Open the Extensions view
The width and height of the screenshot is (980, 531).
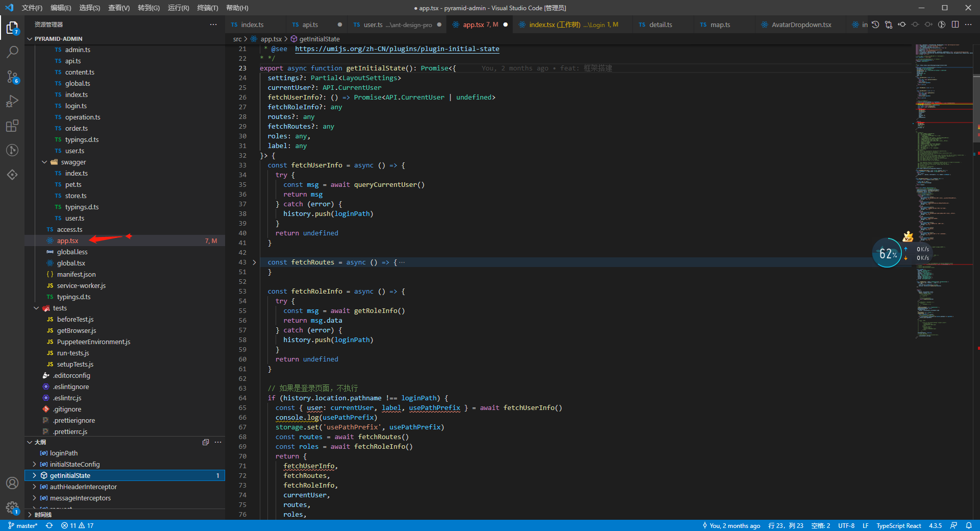tap(12, 126)
